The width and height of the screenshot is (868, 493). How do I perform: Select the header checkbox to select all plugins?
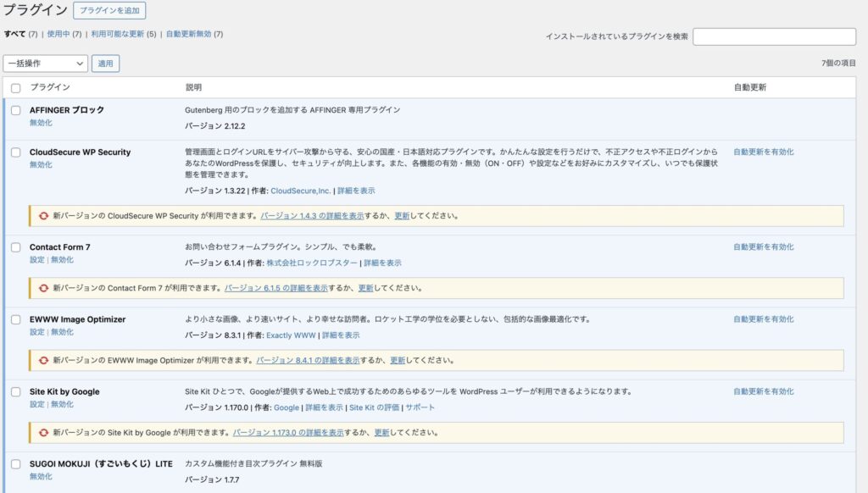coord(15,87)
